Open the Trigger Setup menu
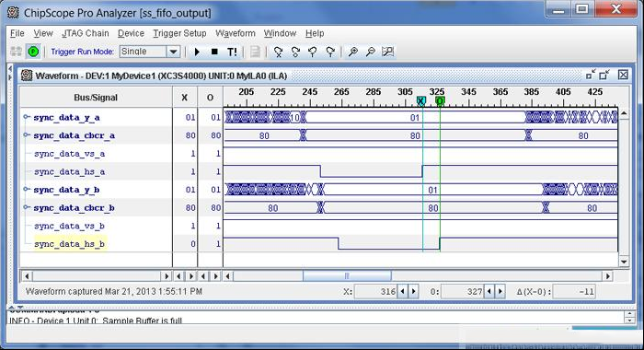 point(179,33)
